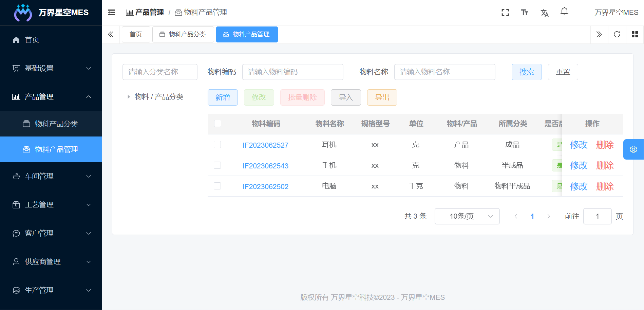The width and height of the screenshot is (644, 310).
Task: Switch to the 首页 tab
Action: (136, 34)
